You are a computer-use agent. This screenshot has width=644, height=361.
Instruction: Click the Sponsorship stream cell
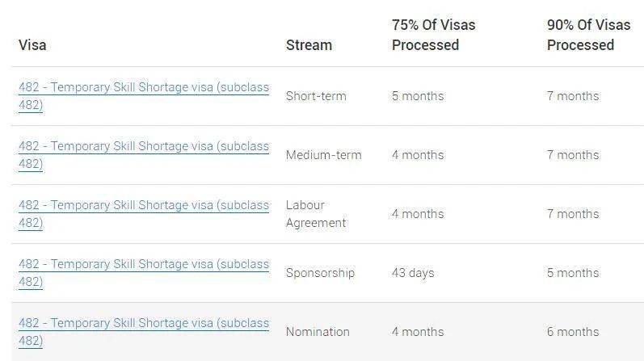tap(320, 273)
